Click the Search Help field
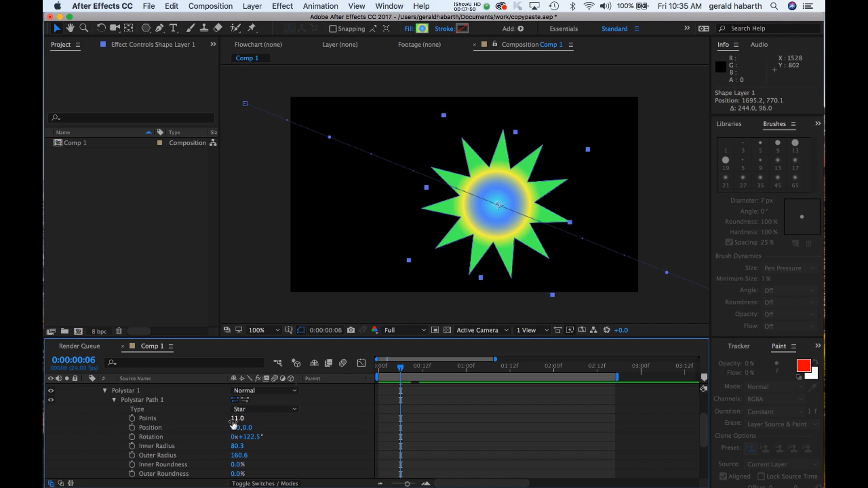 tap(767, 28)
